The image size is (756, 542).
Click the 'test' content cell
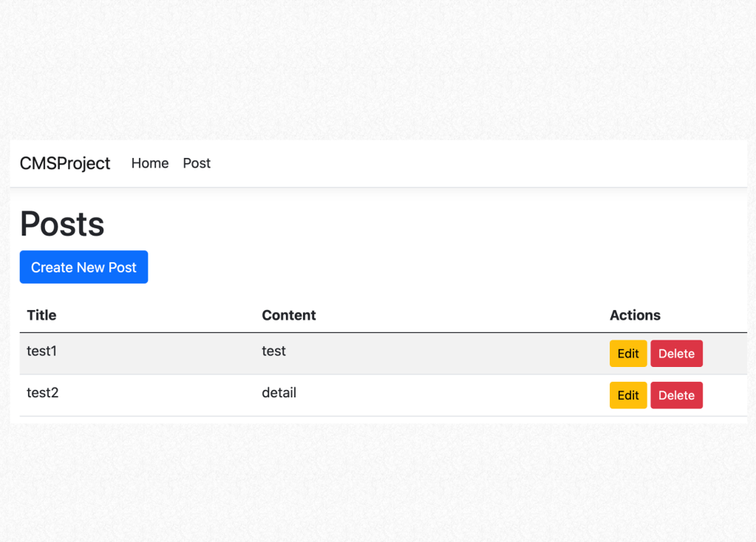(274, 351)
